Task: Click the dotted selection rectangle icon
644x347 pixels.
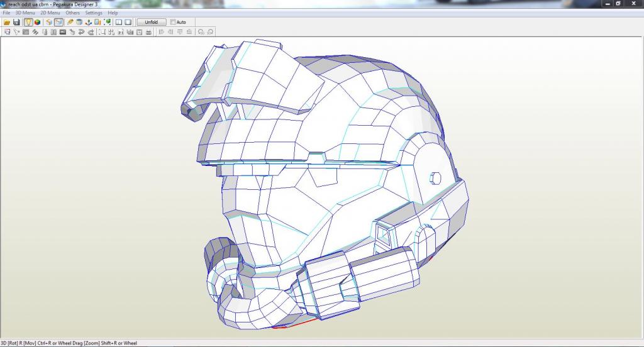Action: 102,32
